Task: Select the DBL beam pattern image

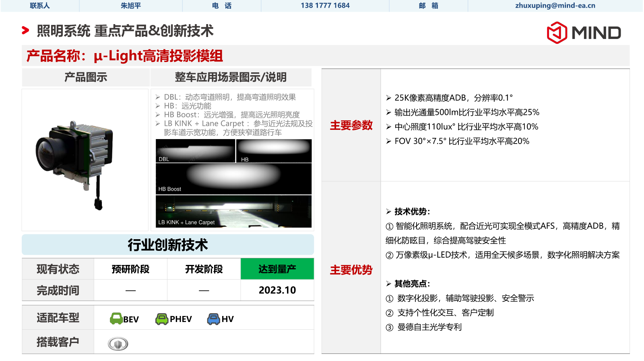Action: point(195,151)
